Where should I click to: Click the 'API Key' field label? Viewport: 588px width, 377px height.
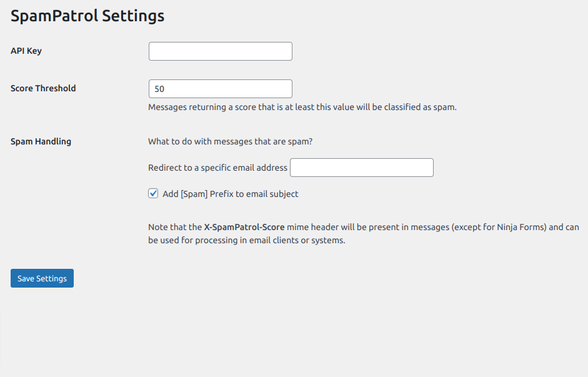(x=26, y=51)
